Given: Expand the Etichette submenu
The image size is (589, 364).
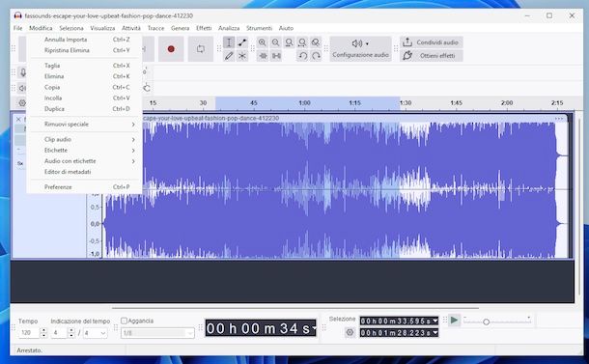Looking at the screenshot, I should 85,151.
